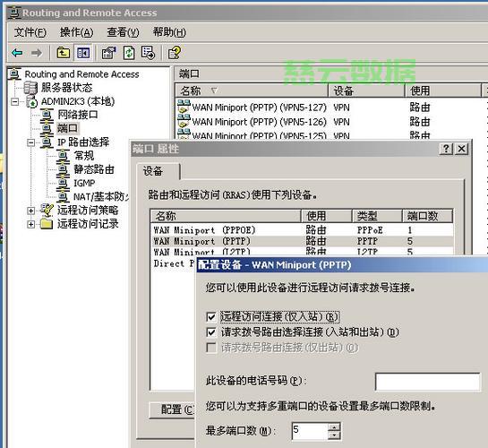Screen dimensions: 488x448
Task: Click the 配置(C) button
Action: (x=172, y=409)
